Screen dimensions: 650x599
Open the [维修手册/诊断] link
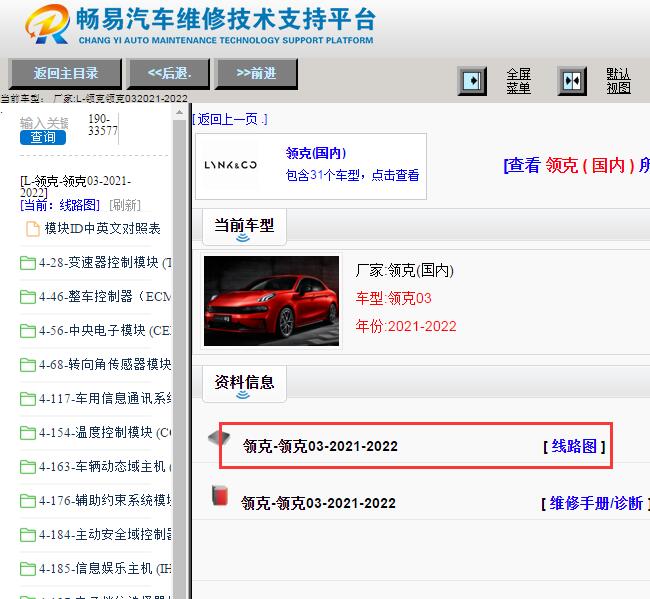[x=595, y=504]
